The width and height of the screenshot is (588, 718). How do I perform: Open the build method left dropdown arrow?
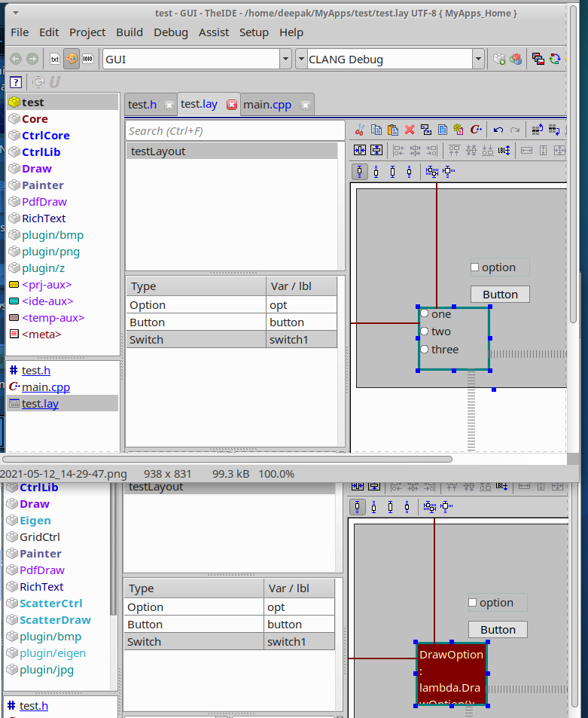[301, 59]
